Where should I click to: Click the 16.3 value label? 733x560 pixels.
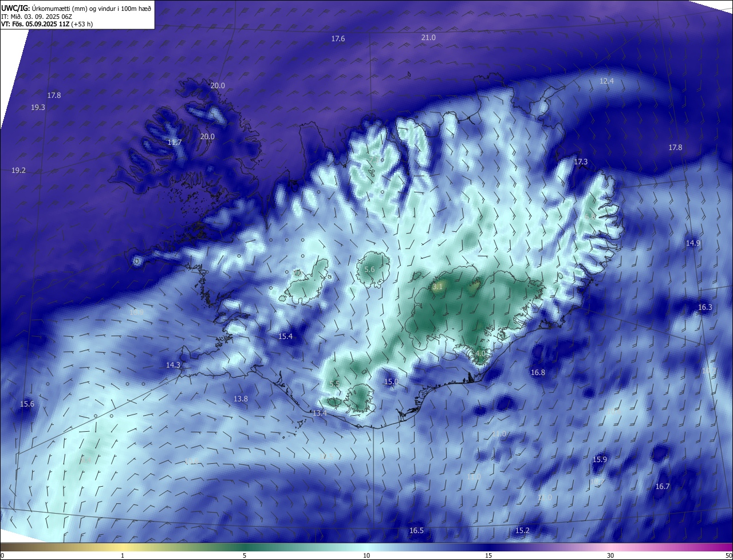[x=705, y=307]
